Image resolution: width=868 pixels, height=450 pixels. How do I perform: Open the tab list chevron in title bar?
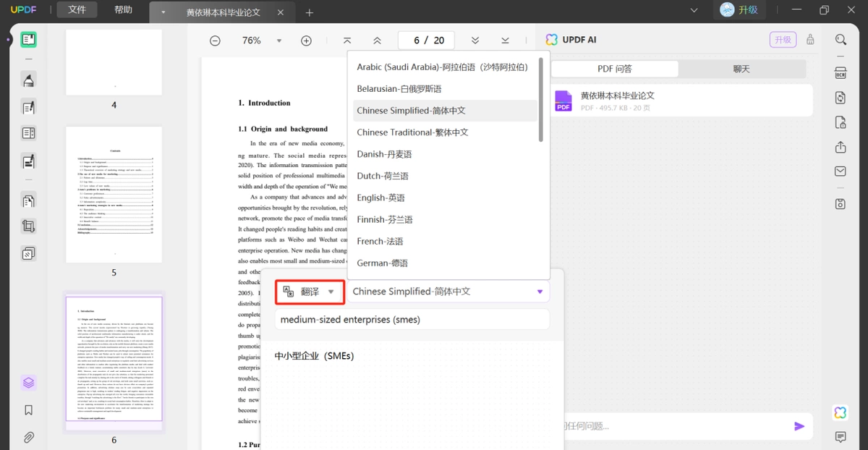pos(694,10)
